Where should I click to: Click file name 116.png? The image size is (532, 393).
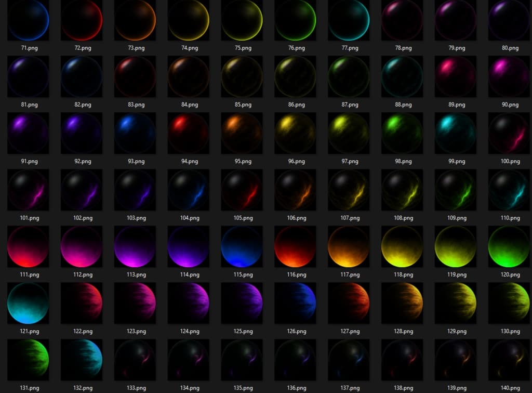(297, 275)
